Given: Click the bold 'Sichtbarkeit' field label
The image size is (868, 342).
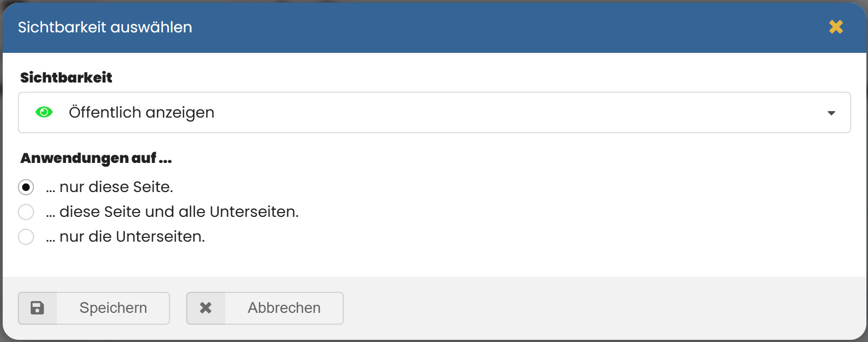Looking at the screenshot, I should point(66,78).
